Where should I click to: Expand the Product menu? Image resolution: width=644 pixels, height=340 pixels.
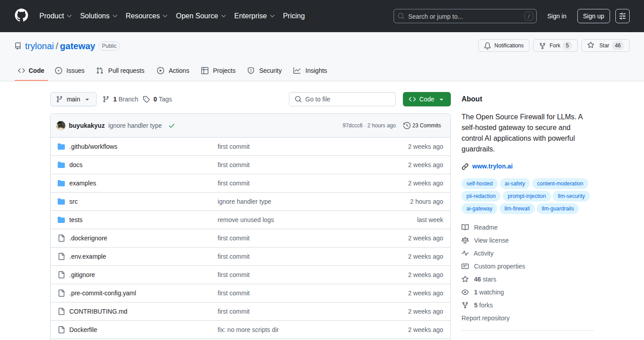coord(55,16)
